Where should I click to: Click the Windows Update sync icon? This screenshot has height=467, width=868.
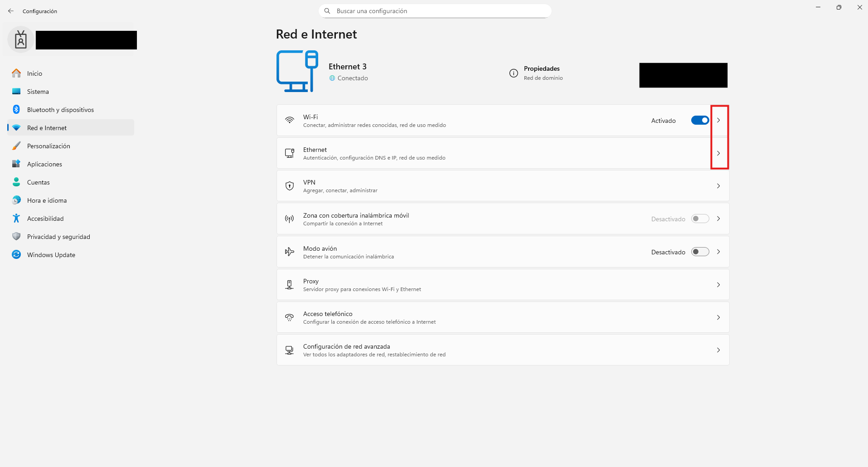[x=16, y=254]
